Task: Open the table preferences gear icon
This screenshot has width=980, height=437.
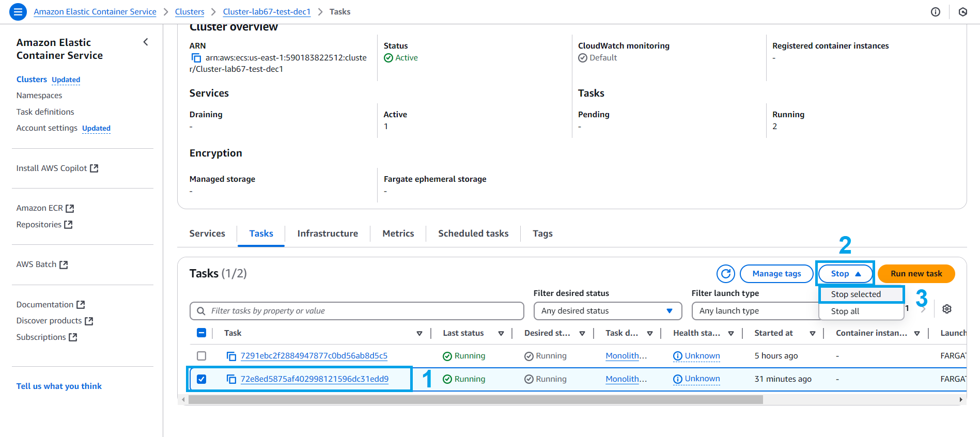Action: pyautogui.click(x=947, y=309)
